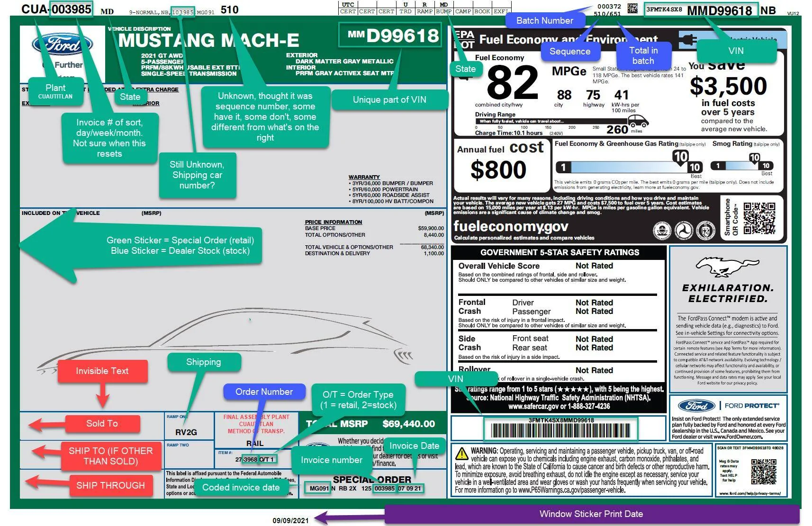Click the WARNING: text in the Prop 65 notice
The image size is (812, 526).
coord(484,451)
